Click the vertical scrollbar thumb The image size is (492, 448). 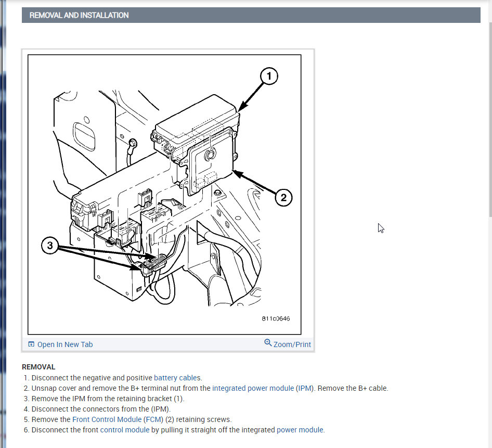tap(490, 119)
